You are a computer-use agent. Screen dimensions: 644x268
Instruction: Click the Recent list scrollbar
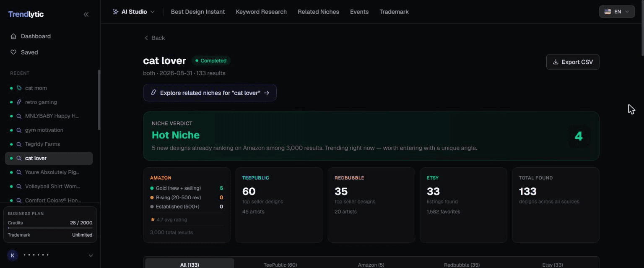click(99, 100)
